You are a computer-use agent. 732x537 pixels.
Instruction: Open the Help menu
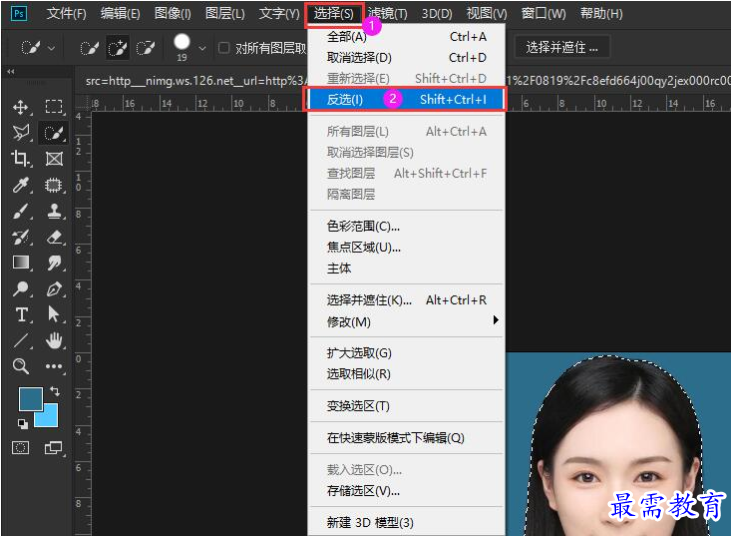601,14
